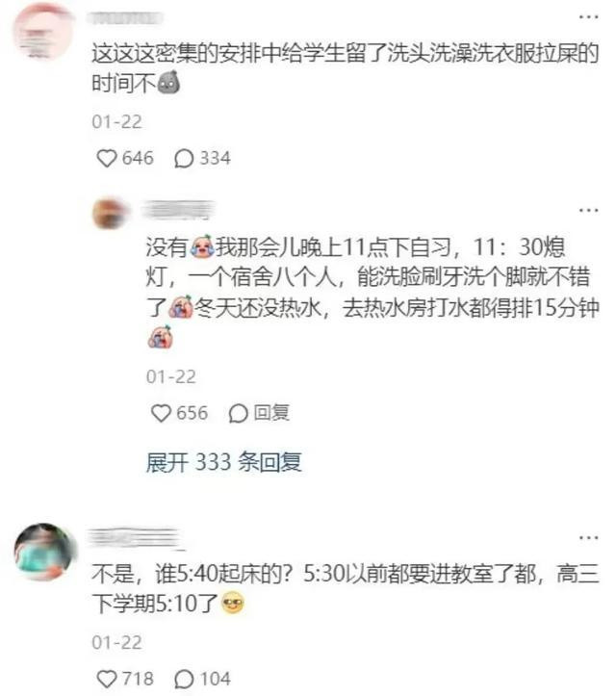Tap the first commenter's blurred username

[x=126, y=18]
